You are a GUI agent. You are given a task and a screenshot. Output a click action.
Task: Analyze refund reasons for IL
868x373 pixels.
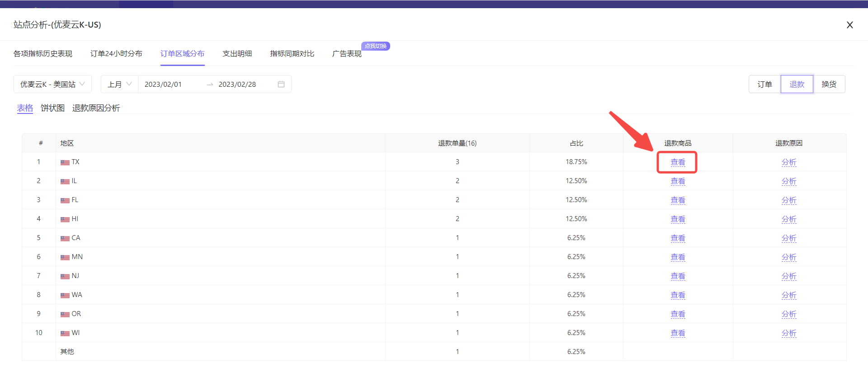click(x=789, y=181)
